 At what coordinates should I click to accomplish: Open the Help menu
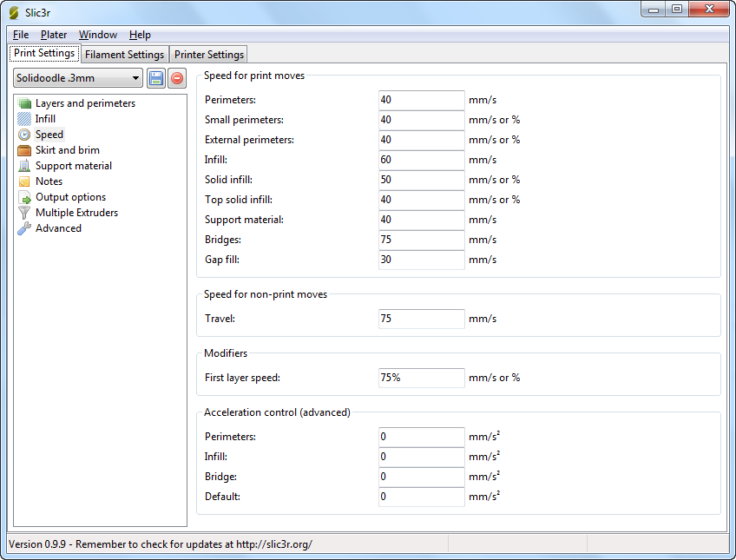(140, 35)
